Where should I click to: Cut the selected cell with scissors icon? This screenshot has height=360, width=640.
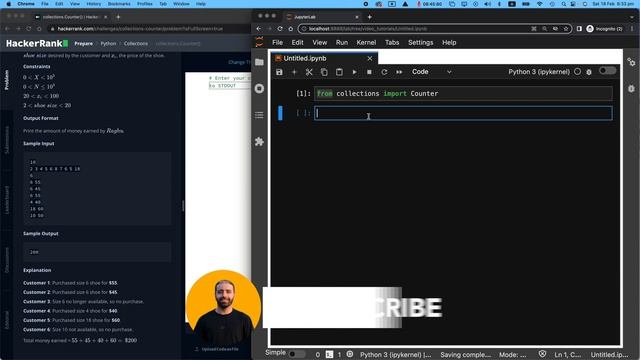click(x=309, y=72)
